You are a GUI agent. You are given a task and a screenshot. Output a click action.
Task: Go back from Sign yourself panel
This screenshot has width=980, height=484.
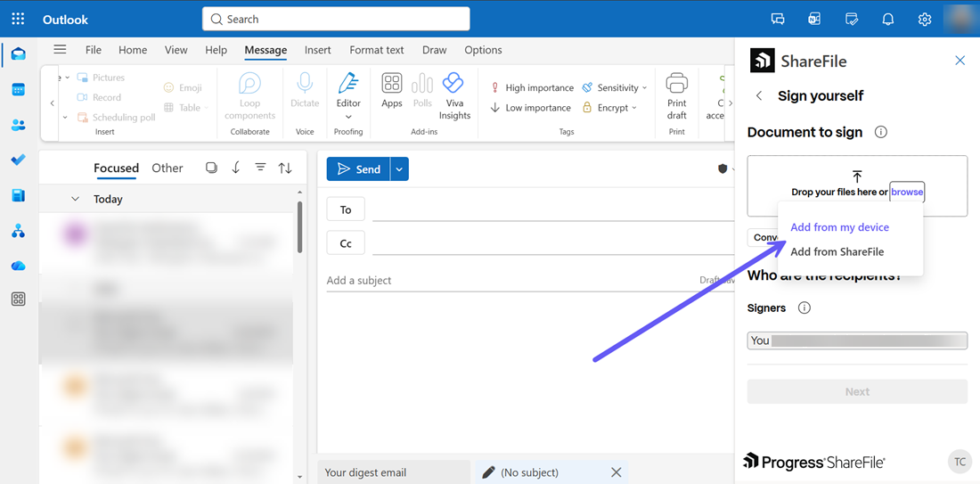tap(759, 95)
